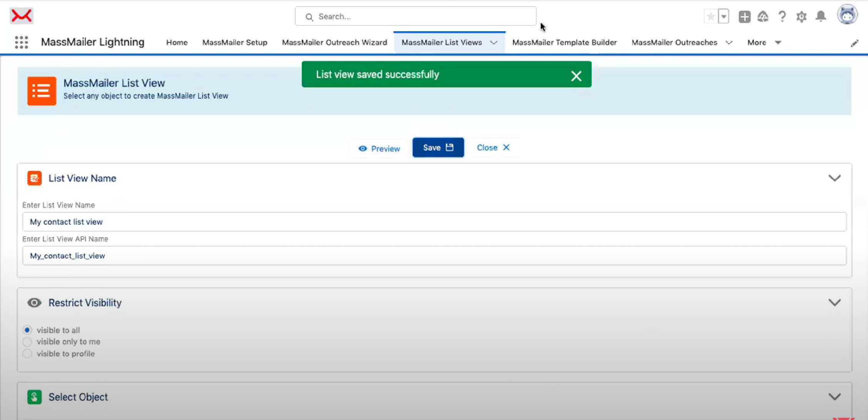Image resolution: width=868 pixels, height=420 pixels.
Task: Select visible to all radio option
Action: pos(27,330)
